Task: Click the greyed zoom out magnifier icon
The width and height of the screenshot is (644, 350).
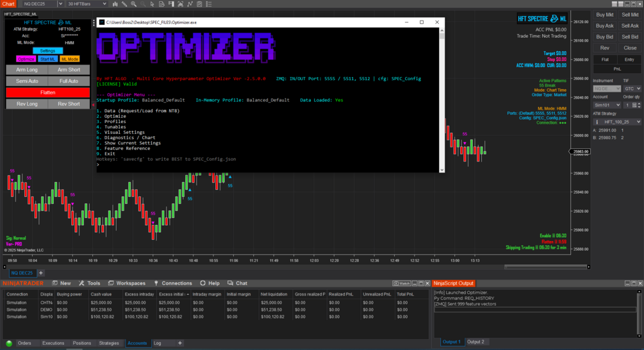Action: tap(143, 4)
